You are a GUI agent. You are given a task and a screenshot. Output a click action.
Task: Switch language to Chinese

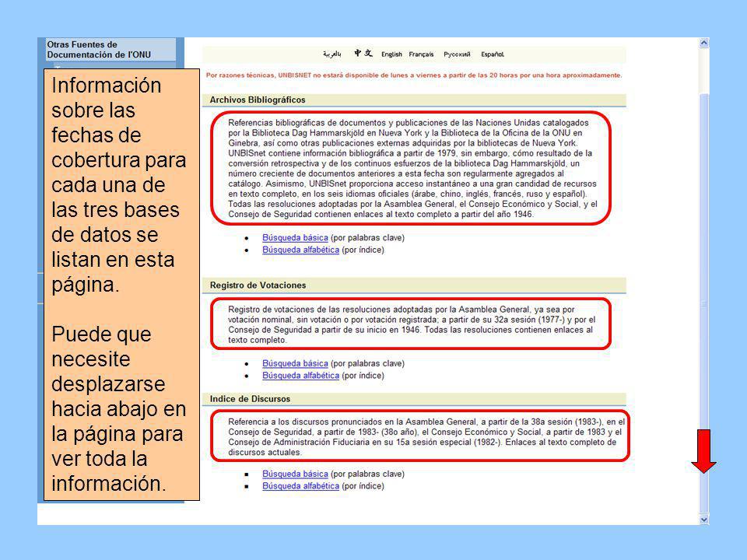pyautogui.click(x=363, y=54)
